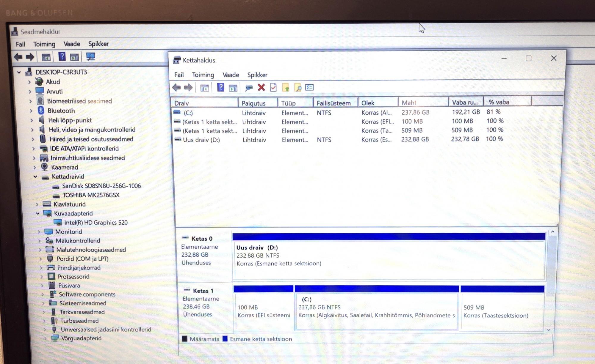Image resolution: width=595 pixels, height=364 pixels.
Task: Expand the Klaviatuurid node
Action: (x=37, y=204)
